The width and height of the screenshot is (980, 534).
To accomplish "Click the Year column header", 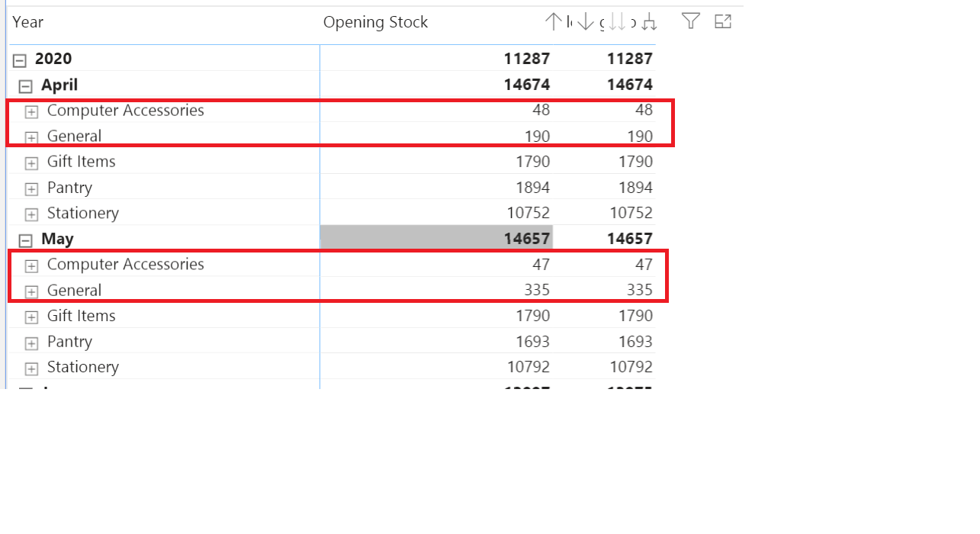I will [x=28, y=22].
